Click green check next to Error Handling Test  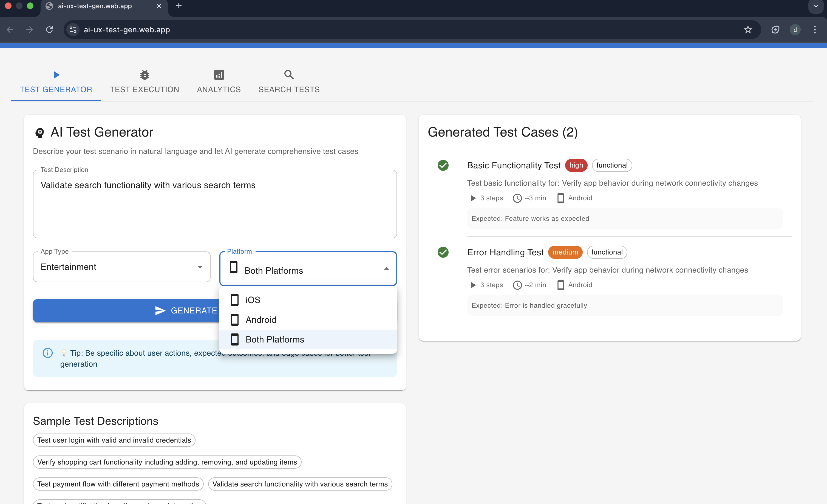coord(443,252)
